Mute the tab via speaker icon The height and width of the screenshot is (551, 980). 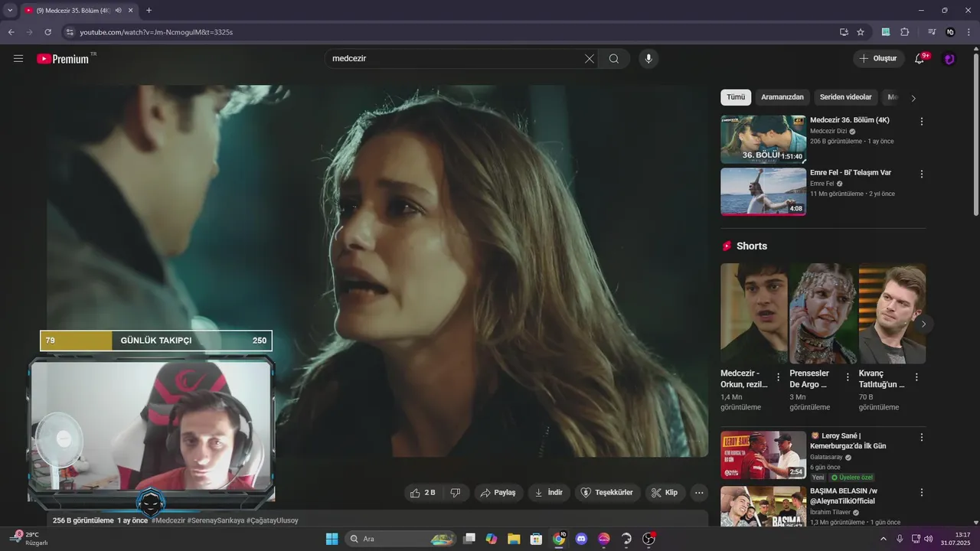(118, 11)
